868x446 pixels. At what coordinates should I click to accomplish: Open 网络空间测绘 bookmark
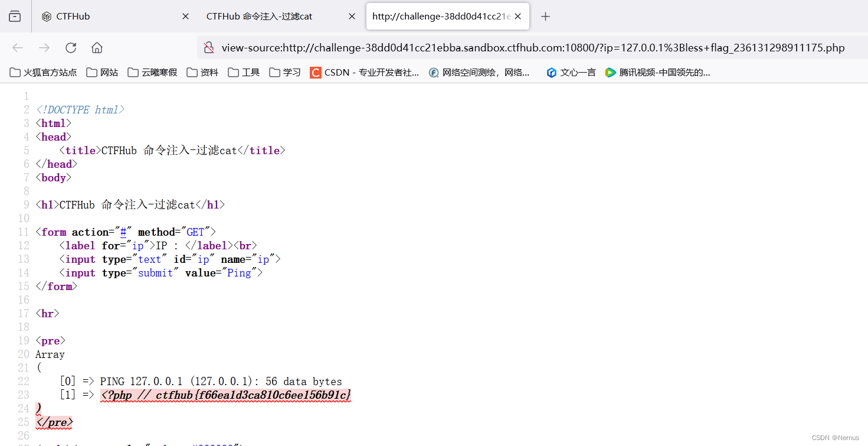[480, 73]
